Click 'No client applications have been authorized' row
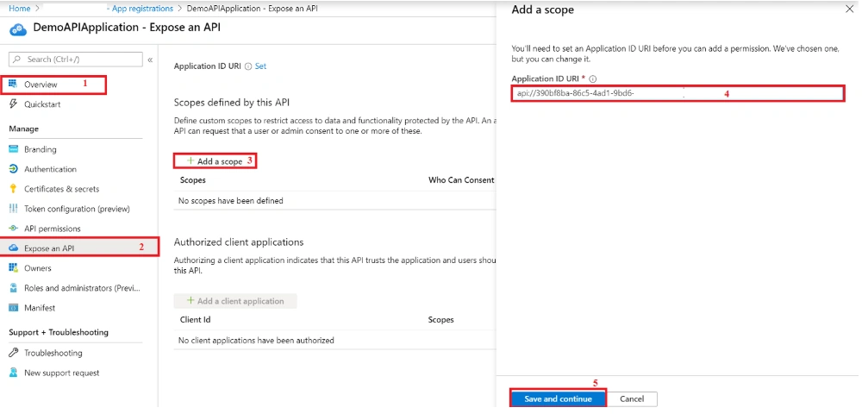Viewport: 868px width, 414px height. click(x=335, y=341)
